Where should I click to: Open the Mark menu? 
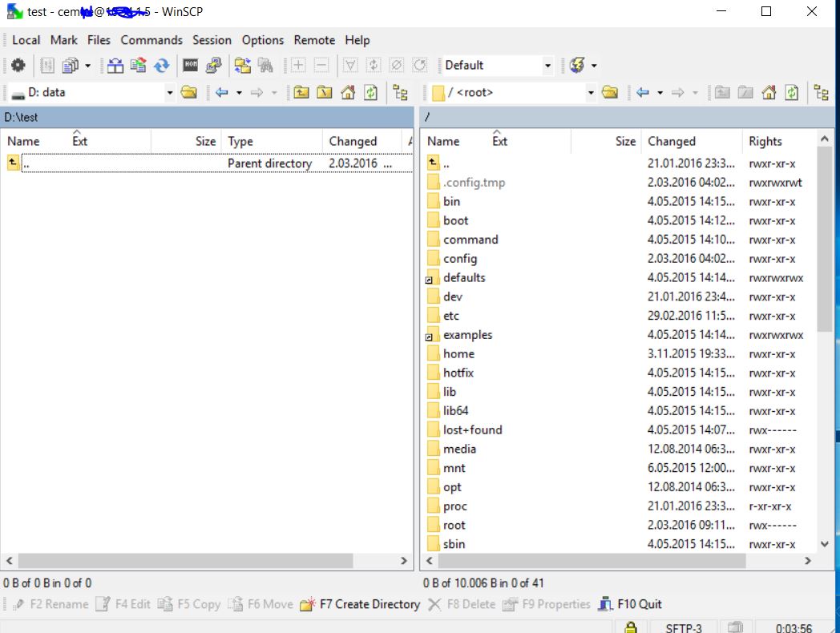(64, 40)
